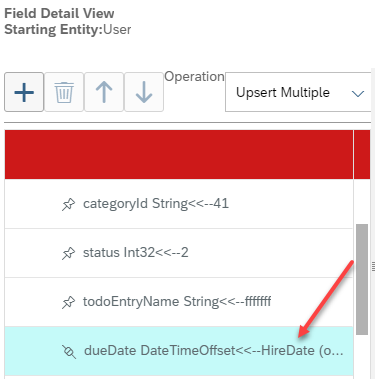Open the Upsert Multiple operation dropdown
The height and width of the screenshot is (379, 384).
pos(298,92)
